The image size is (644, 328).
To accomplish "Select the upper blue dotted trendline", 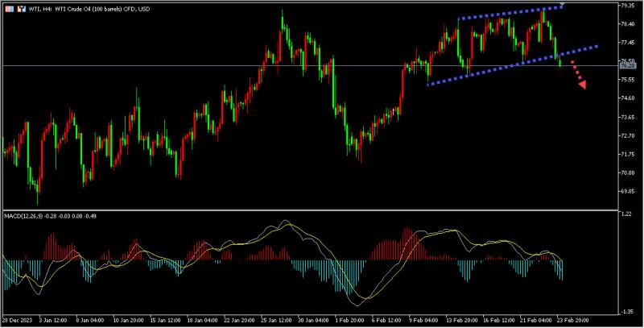I will click(x=507, y=13).
